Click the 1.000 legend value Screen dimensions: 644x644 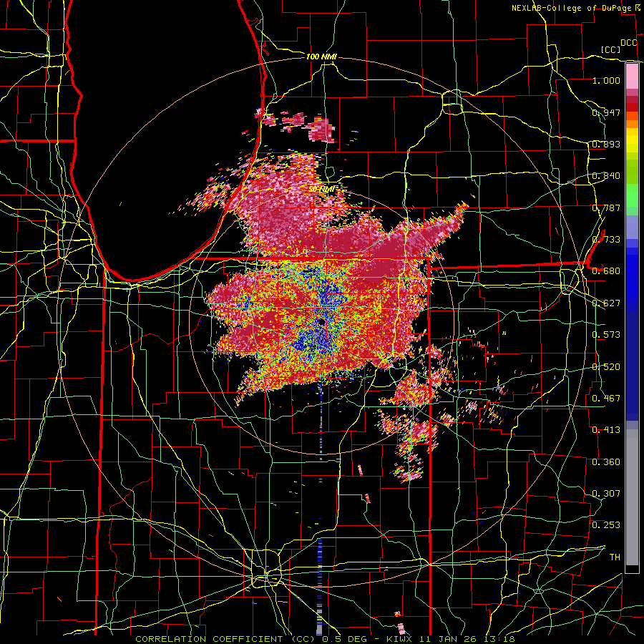tap(606, 80)
